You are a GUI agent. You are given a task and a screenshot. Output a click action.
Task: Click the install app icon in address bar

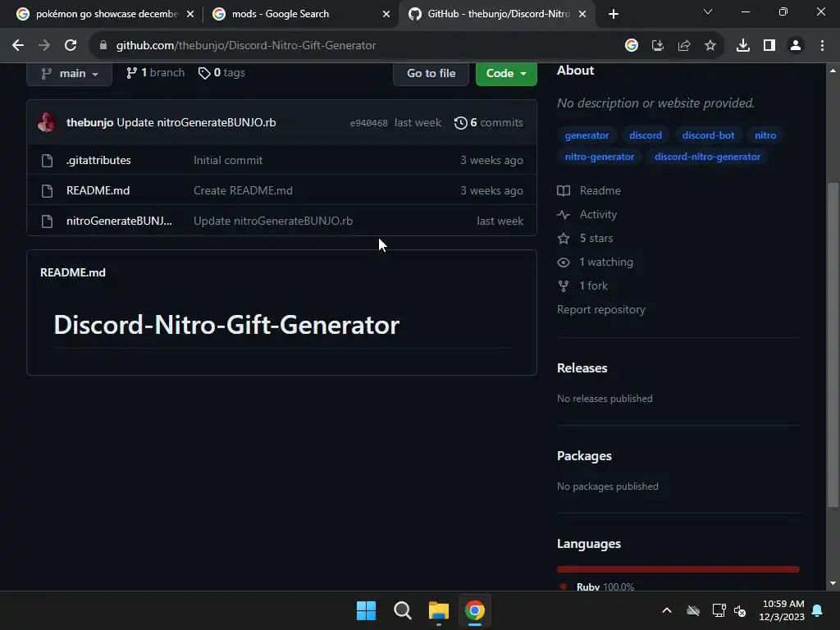point(658,46)
